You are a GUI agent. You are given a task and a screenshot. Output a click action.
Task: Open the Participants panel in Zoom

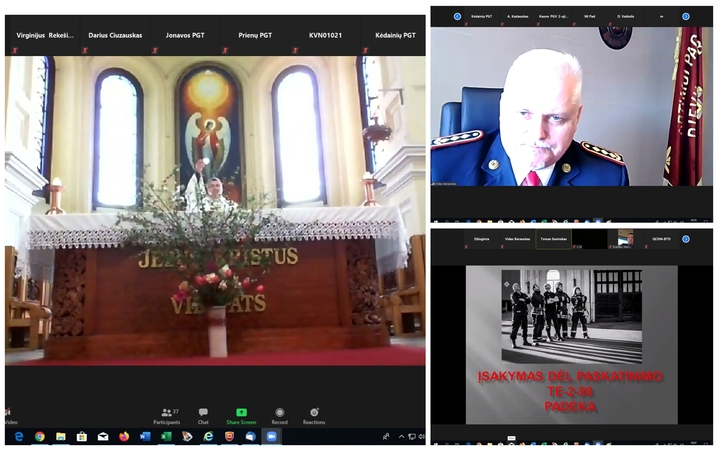pos(167,415)
